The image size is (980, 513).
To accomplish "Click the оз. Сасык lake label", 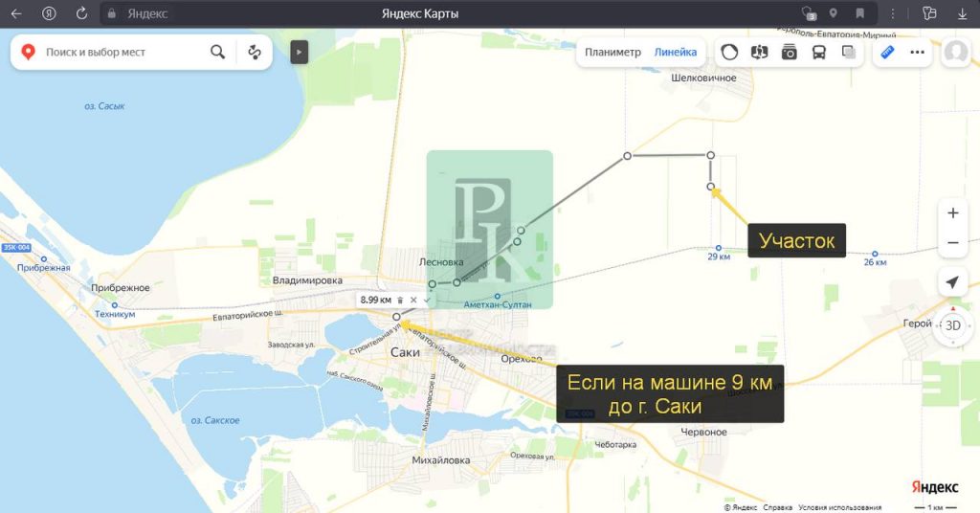I will click(104, 106).
